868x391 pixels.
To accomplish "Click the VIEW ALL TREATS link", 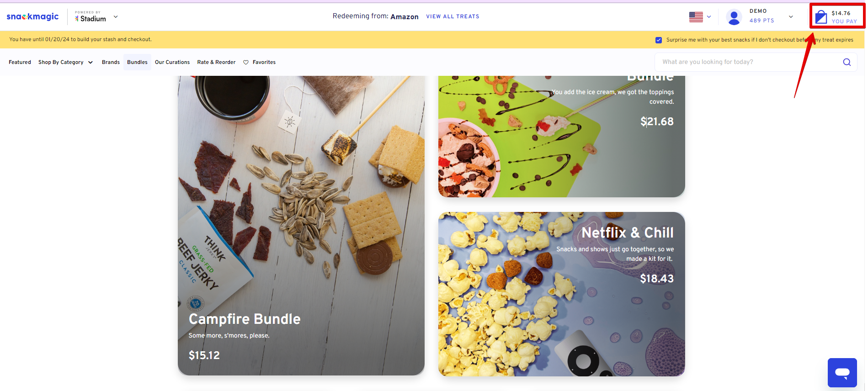I will [453, 16].
